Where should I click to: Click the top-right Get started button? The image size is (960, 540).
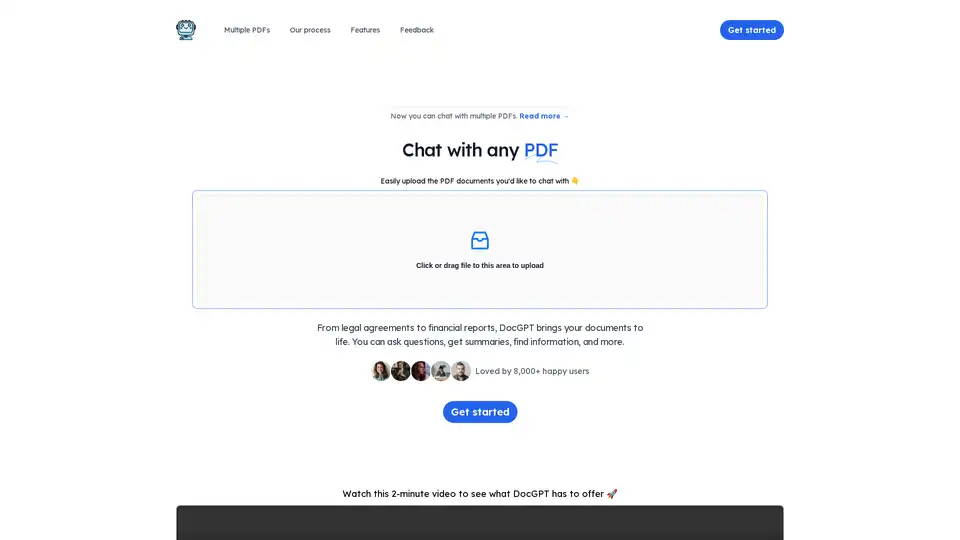[x=751, y=30]
